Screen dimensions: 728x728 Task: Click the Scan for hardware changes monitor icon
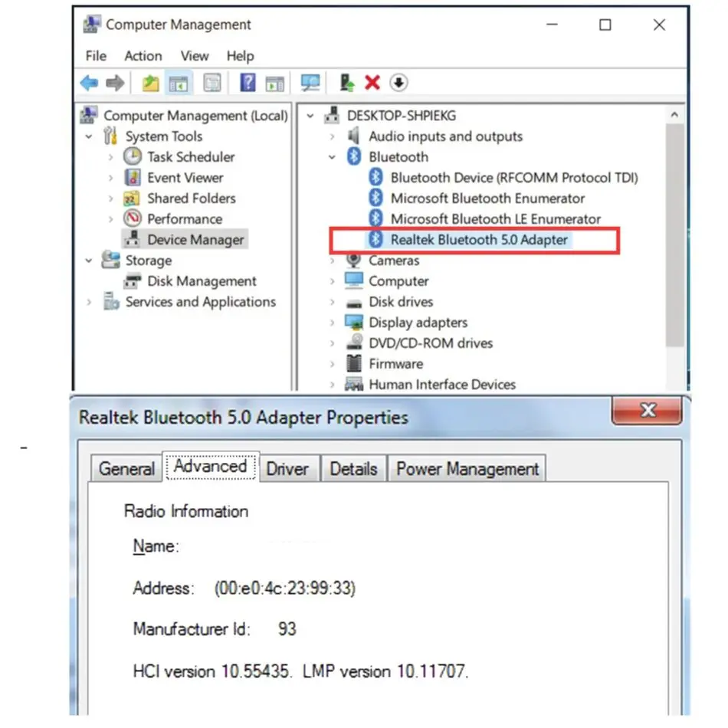point(310,83)
